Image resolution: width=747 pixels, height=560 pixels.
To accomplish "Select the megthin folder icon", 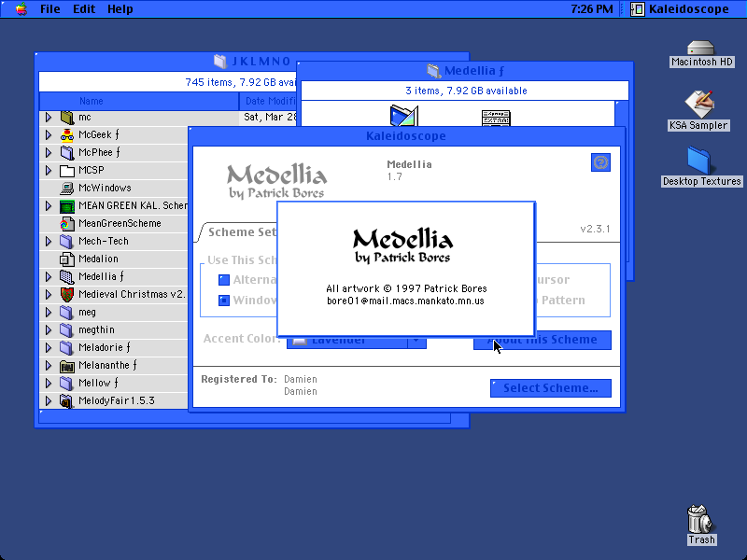I will pyautogui.click(x=67, y=329).
